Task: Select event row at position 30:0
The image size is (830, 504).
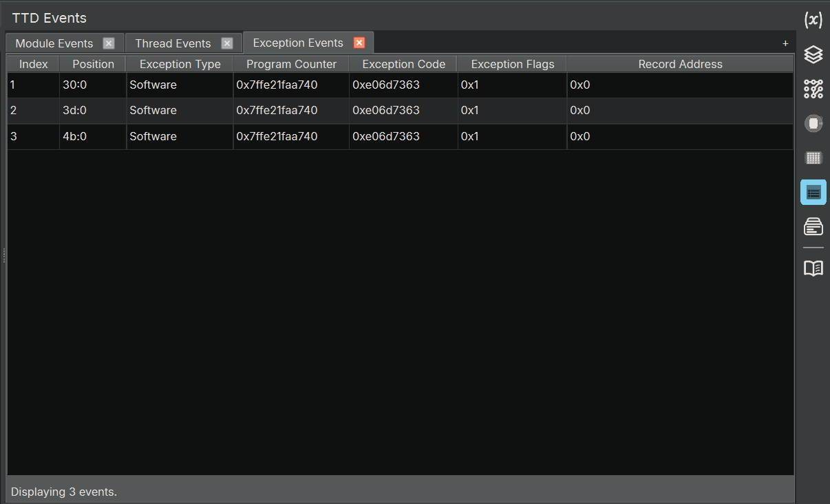Action: click(x=93, y=85)
